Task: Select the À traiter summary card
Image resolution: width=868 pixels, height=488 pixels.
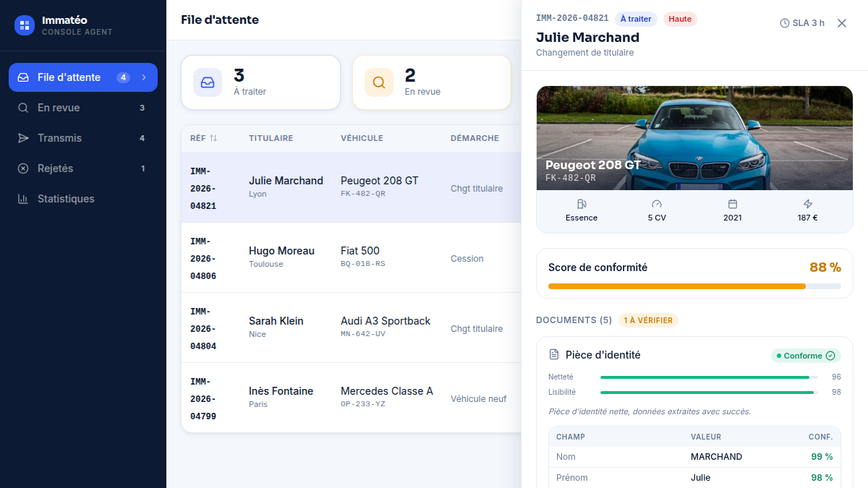Action: pyautogui.click(x=260, y=82)
